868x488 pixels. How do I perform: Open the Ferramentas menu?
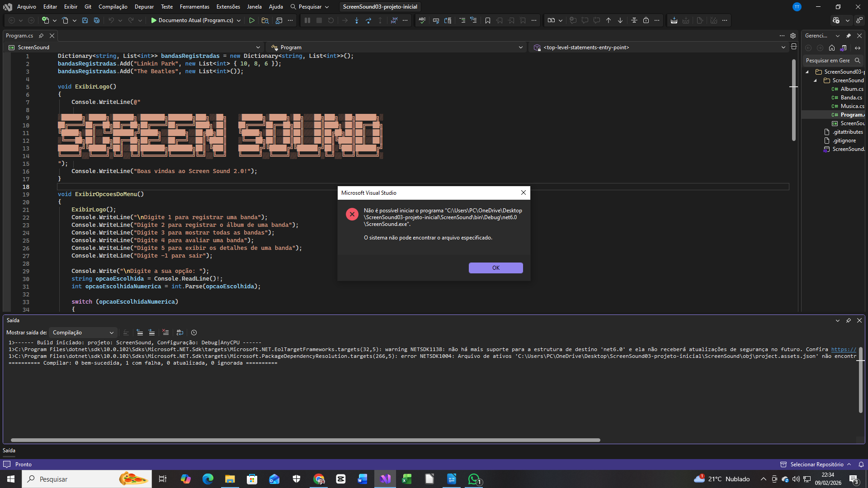click(194, 7)
